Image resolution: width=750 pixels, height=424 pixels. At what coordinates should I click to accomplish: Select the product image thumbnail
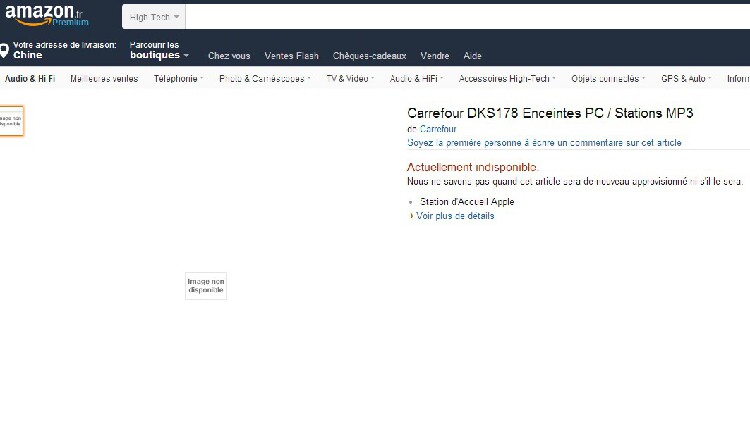(x=11, y=121)
